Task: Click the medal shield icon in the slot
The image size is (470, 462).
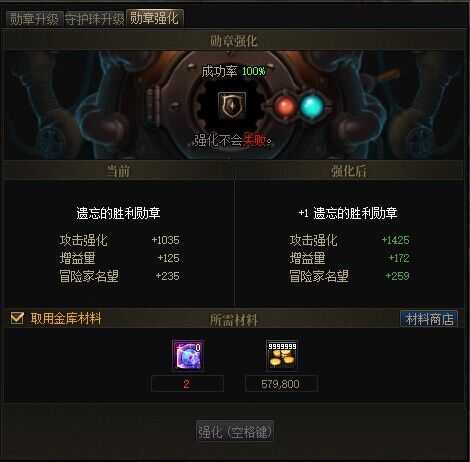Action: point(232,105)
